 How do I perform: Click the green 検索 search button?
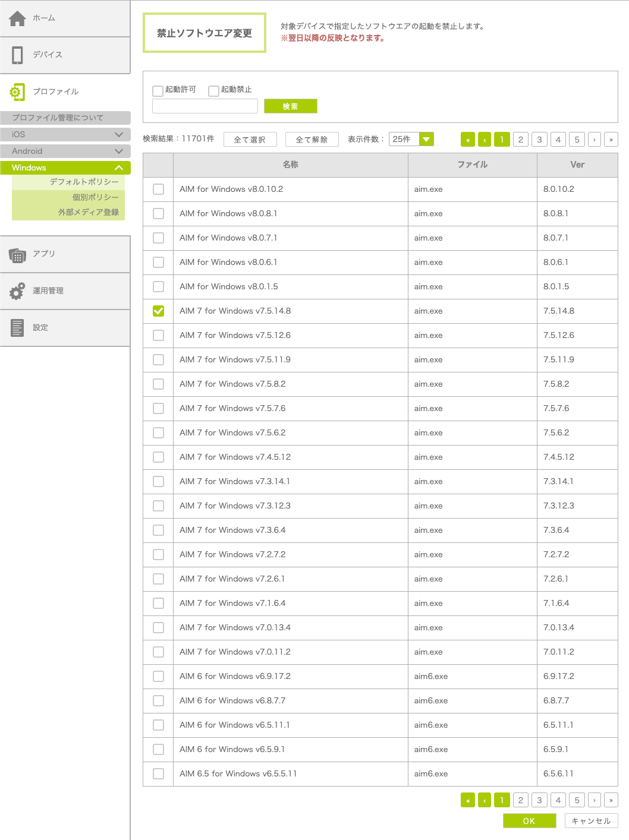click(291, 106)
